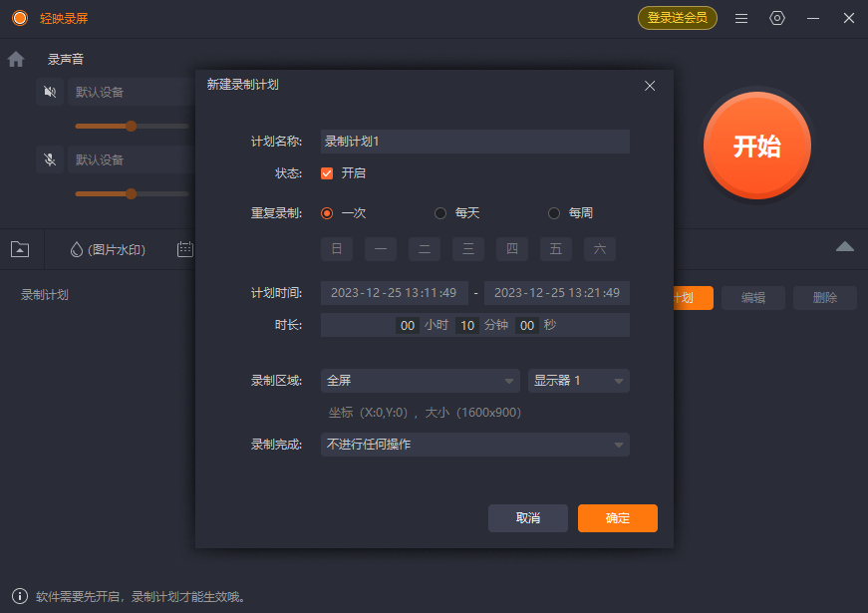Screen dimensions: 868x613
Task: Click the 登录送会员 login button
Action: (678, 17)
